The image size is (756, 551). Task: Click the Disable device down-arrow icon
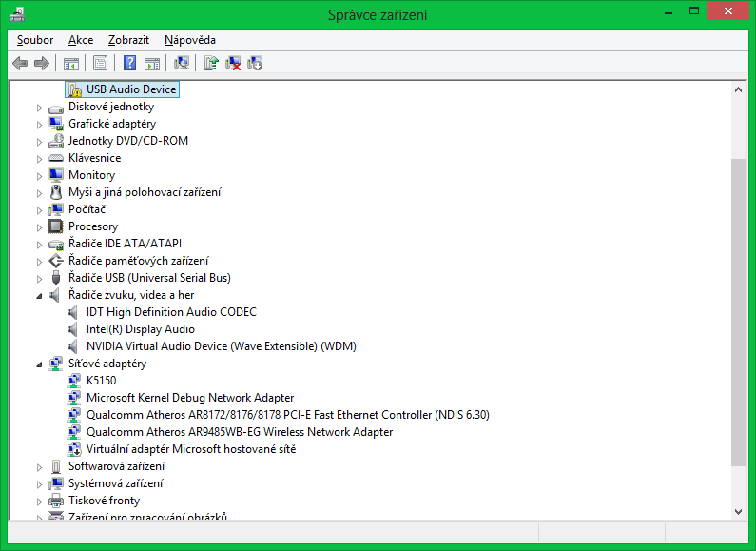coord(255,63)
